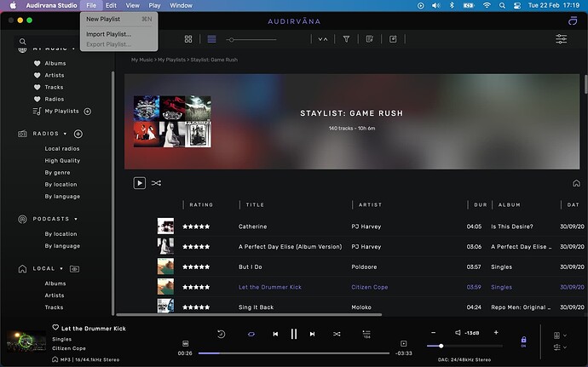Screen dimensions: 588x367
Task: Collapse the PODCASTS section arrow
Action: coord(76,219)
